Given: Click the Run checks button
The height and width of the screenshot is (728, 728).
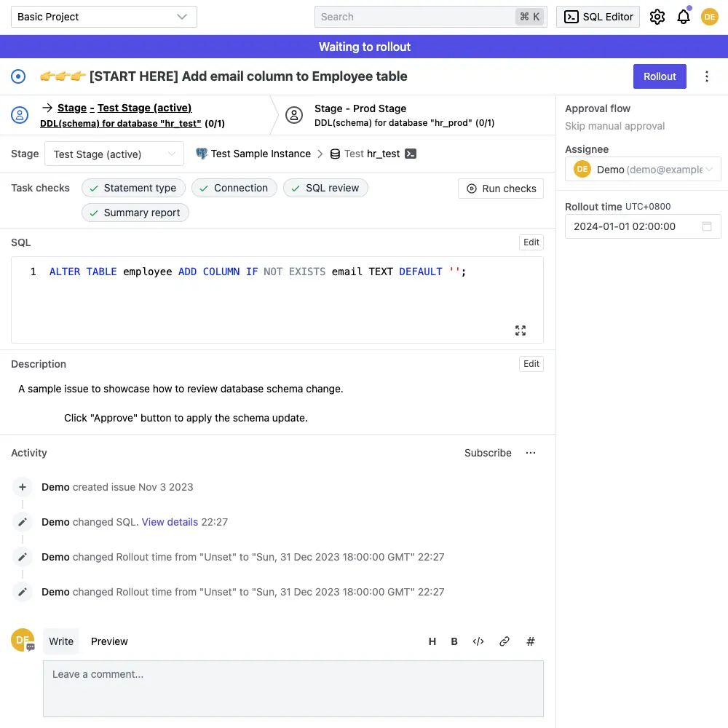Looking at the screenshot, I should [501, 189].
